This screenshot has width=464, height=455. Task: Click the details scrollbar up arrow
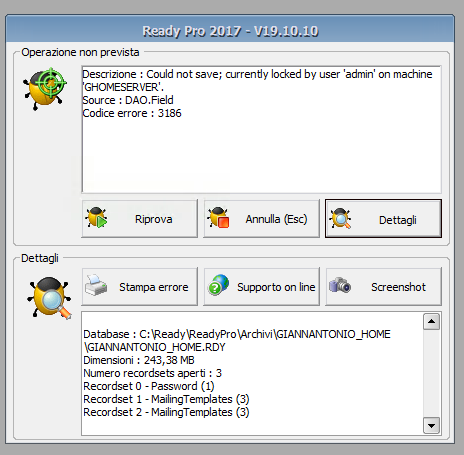coord(431,322)
